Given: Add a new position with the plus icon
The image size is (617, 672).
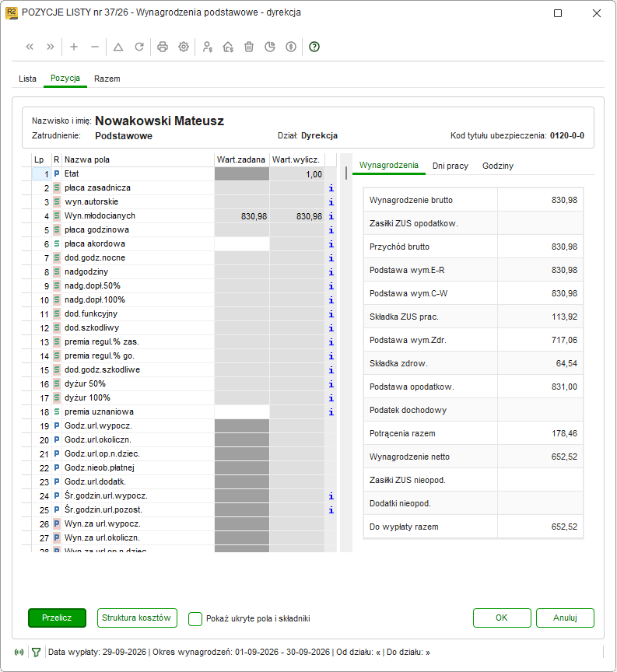Looking at the screenshot, I should coord(74,47).
